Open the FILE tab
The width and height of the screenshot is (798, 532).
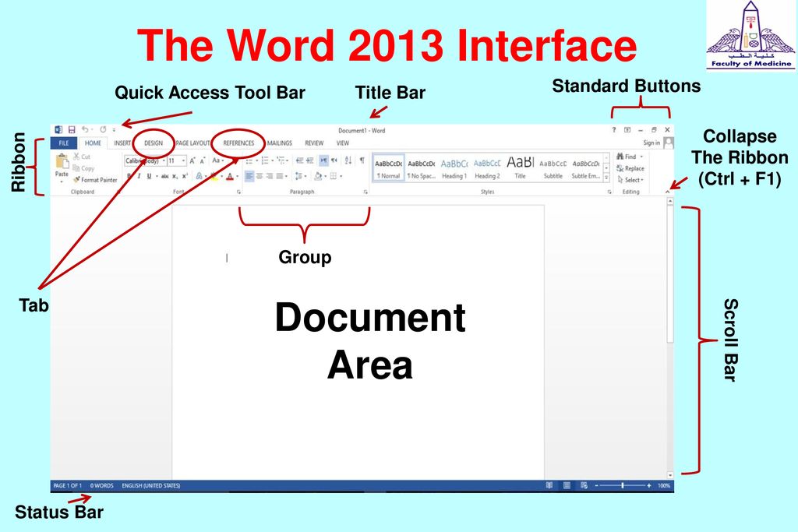pyautogui.click(x=64, y=143)
